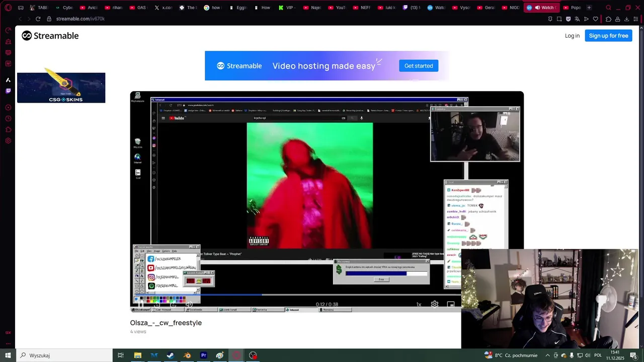Open the notification center icon
The image size is (644, 362).
tap(633, 355)
